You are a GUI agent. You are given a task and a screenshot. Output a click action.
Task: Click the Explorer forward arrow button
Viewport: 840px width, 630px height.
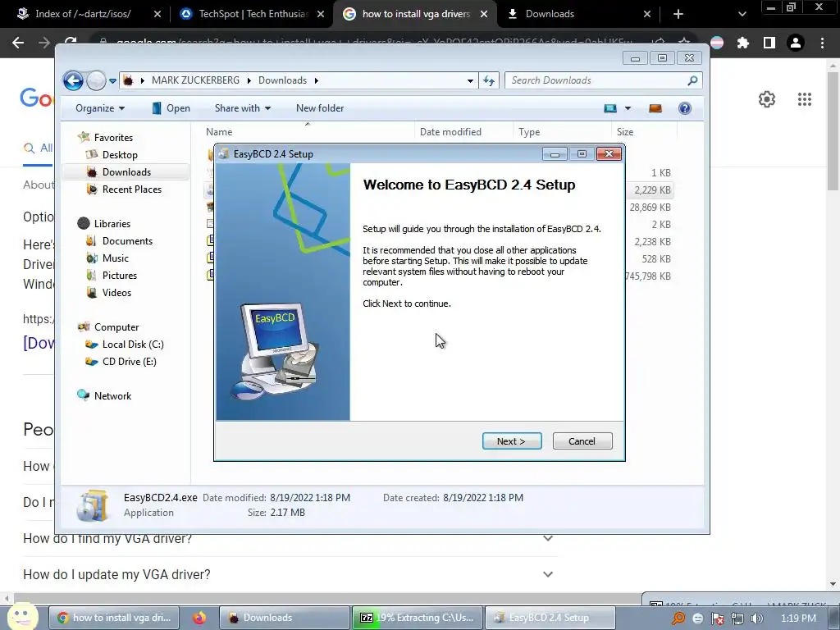click(x=96, y=81)
